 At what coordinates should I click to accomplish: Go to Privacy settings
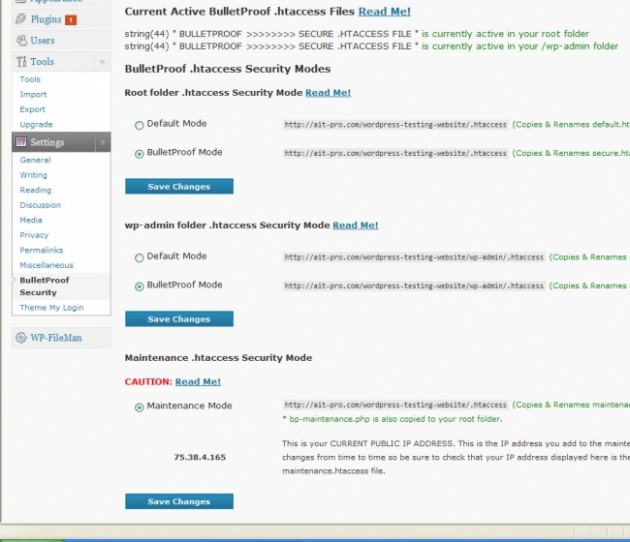pos(34,235)
